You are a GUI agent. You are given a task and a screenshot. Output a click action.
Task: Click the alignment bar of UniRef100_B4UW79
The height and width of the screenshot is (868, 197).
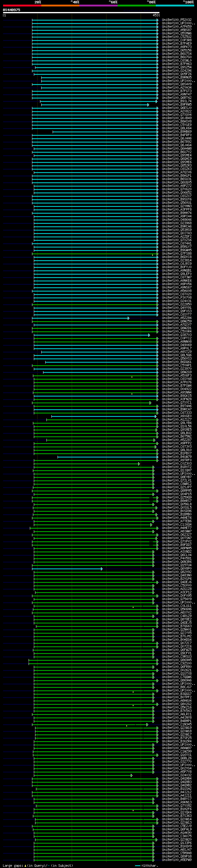click(x=108, y=457)
